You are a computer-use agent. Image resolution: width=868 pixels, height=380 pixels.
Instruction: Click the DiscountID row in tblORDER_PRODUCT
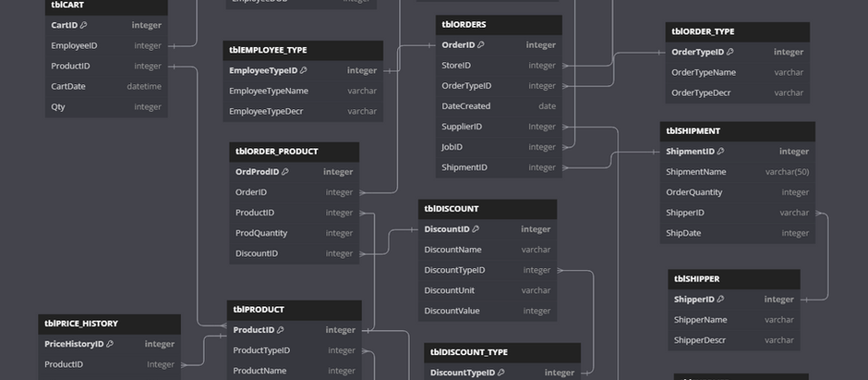tap(294, 253)
